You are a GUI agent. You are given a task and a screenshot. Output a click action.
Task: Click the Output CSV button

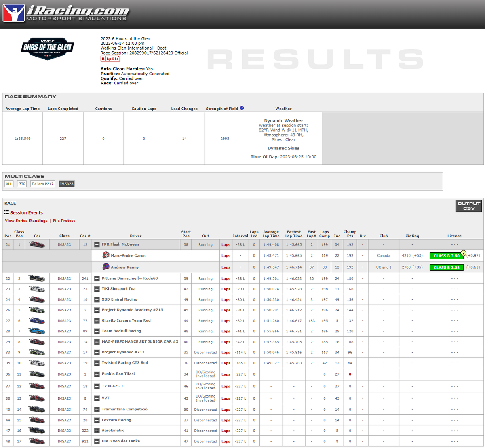point(469,206)
